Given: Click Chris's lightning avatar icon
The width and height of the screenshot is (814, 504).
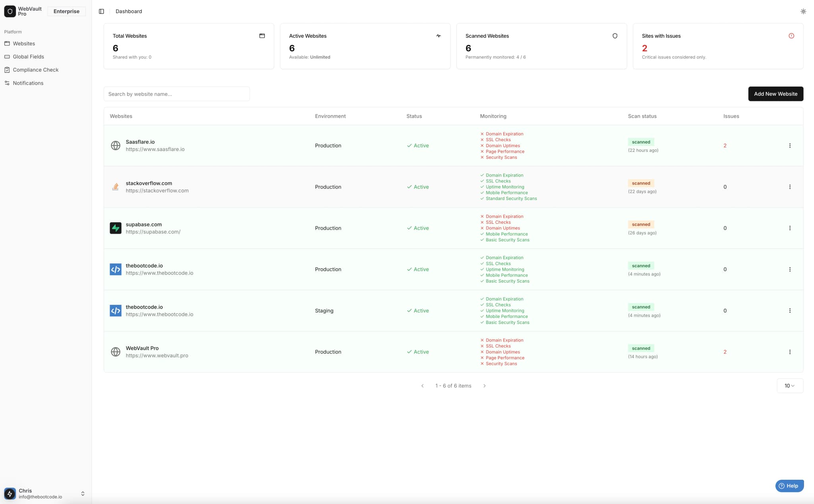Looking at the screenshot, I should coord(10,494).
